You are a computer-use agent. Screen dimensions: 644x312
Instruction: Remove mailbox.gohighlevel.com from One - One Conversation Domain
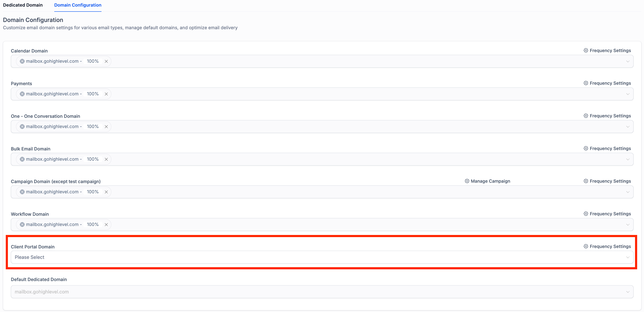(x=106, y=127)
